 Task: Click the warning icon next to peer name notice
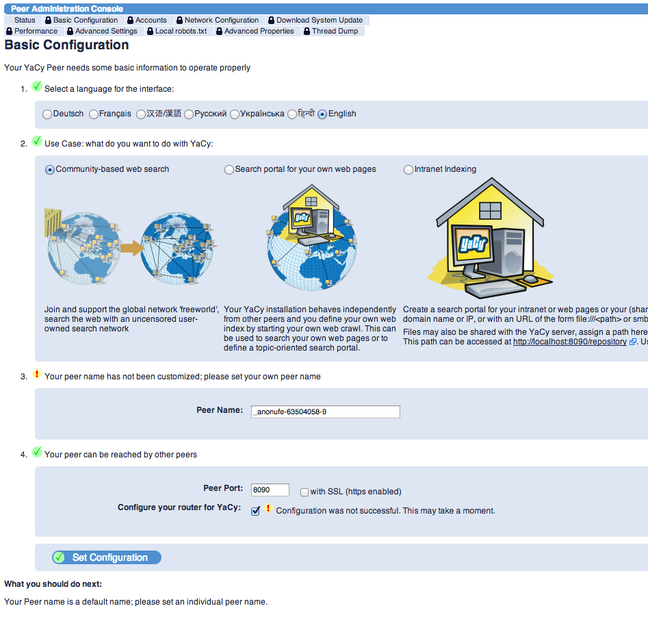36,374
